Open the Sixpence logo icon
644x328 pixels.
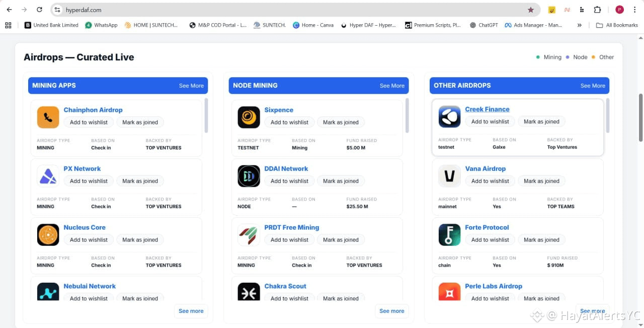[249, 117]
